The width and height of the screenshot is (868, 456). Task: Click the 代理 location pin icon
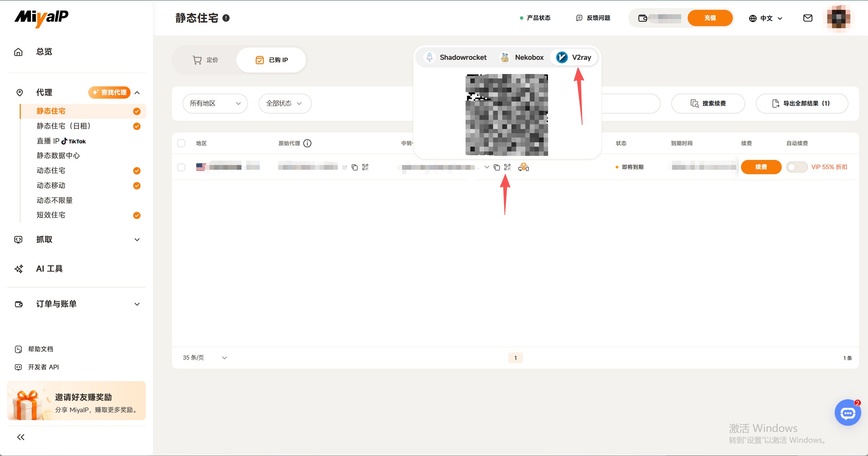[20, 93]
